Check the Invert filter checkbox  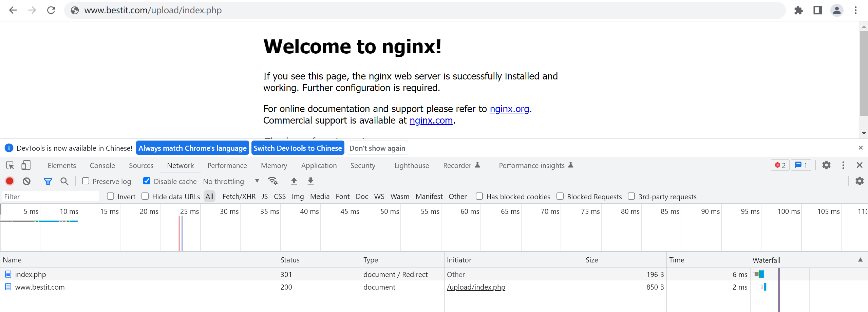pyautogui.click(x=110, y=196)
